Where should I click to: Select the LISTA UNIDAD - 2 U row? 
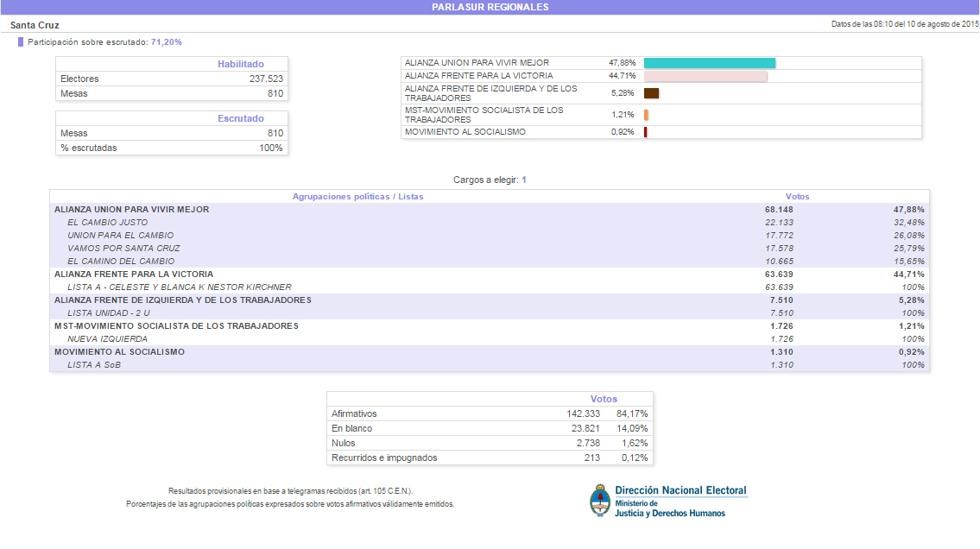(x=490, y=312)
